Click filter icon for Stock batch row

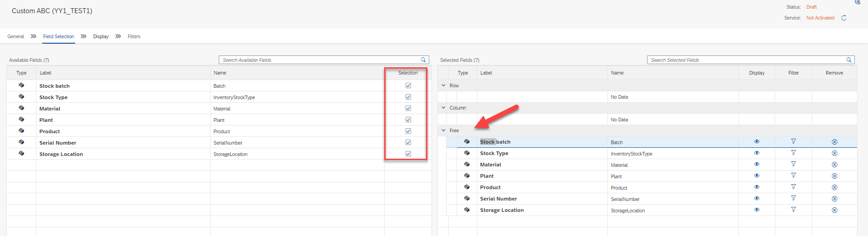pyautogui.click(x=793, y=141)
